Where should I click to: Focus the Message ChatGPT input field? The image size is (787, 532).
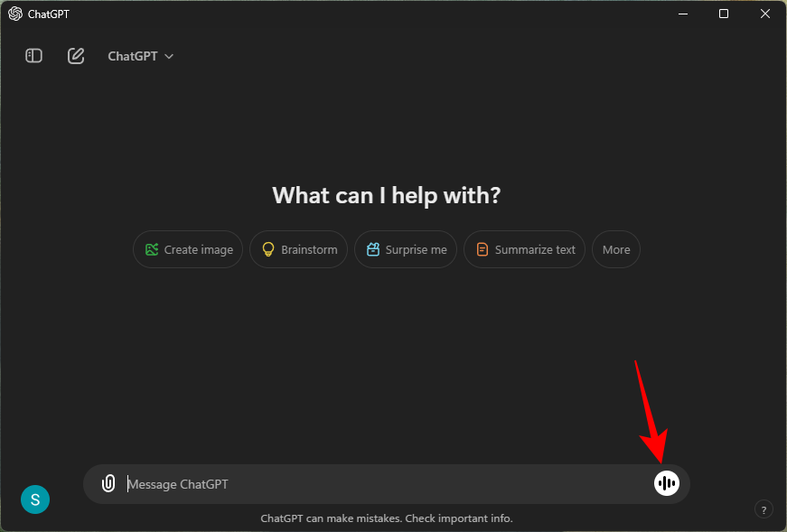(x=379, y=484)
